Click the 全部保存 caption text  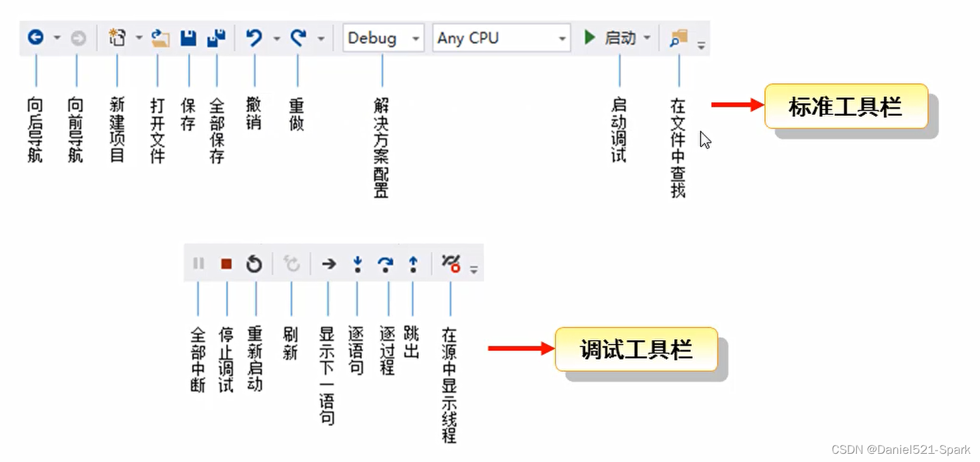click(217, 130)
